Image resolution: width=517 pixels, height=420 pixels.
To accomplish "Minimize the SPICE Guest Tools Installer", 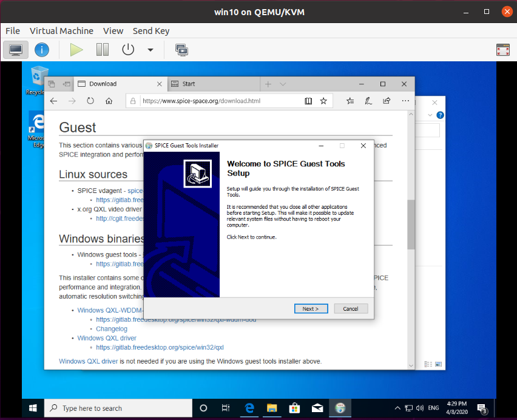I will (321, 146).
